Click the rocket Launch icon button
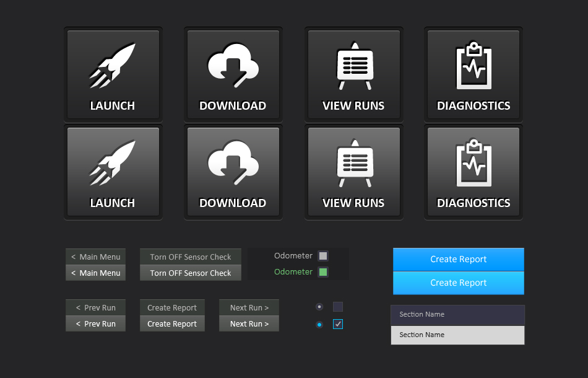Viewport: 588px width, 378px height. click(113, 73)
